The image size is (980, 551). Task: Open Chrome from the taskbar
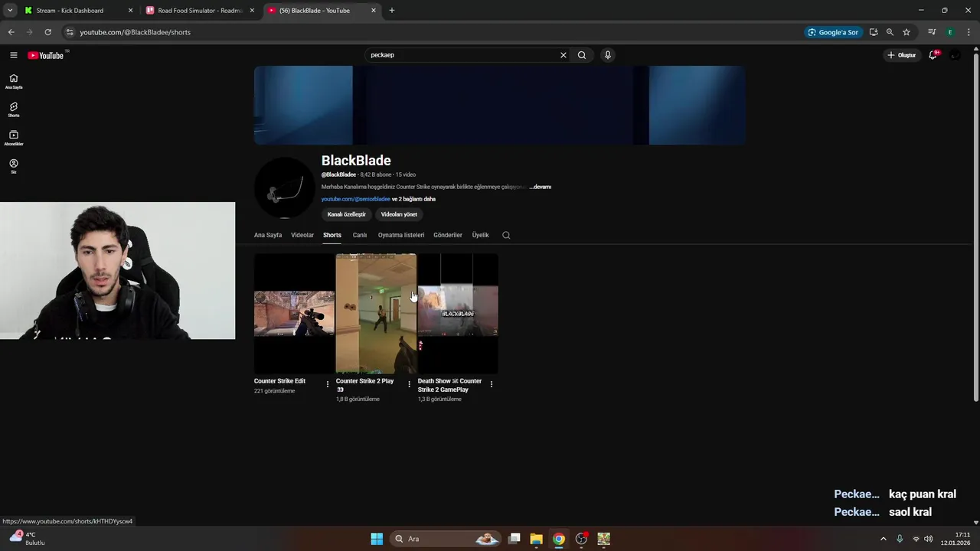[x=559, y=539]
